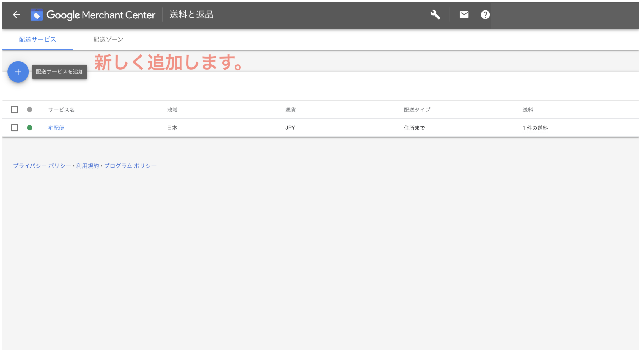Image resolution: width=644 pixels, height=353 pixels.
Task: Toggle the select-all checkbox in the header row
Action: click(14, 109)
